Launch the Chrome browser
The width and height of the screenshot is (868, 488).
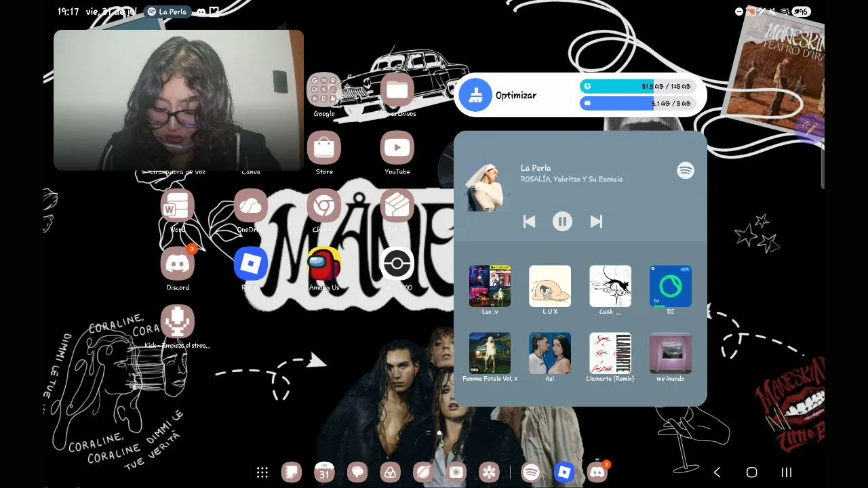point(324,206)
